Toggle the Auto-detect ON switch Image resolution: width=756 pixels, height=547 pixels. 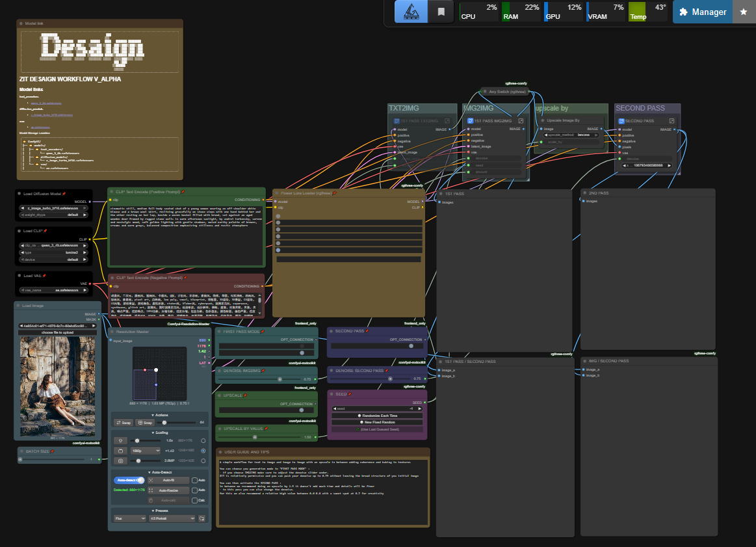129,480
